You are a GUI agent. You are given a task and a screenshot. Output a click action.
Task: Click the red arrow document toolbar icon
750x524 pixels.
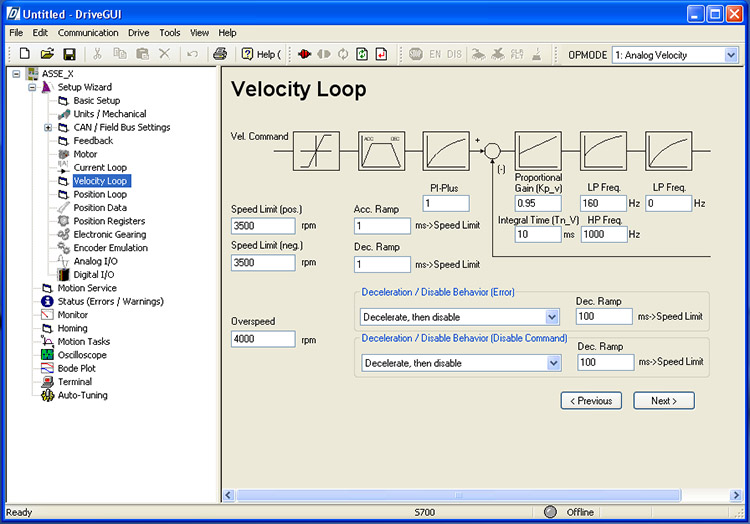(x=381, y=54)
